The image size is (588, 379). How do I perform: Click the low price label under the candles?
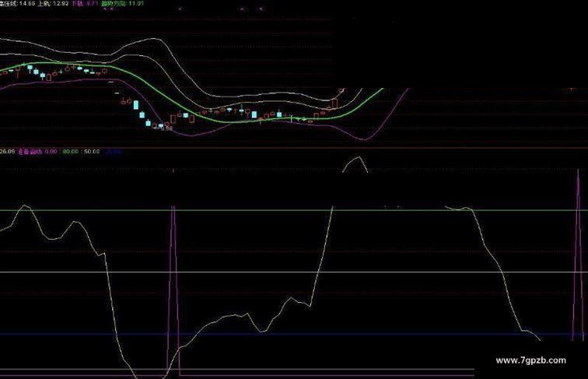166,128
